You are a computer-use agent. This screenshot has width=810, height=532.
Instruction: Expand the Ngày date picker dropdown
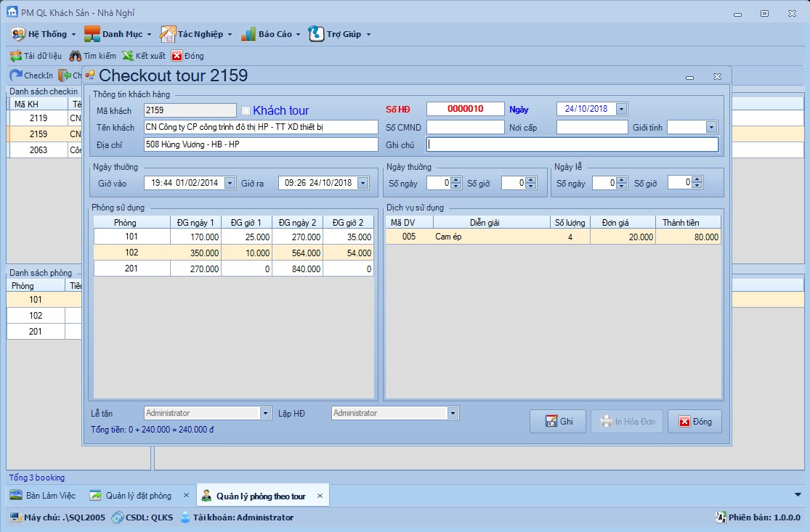[621, 109]
